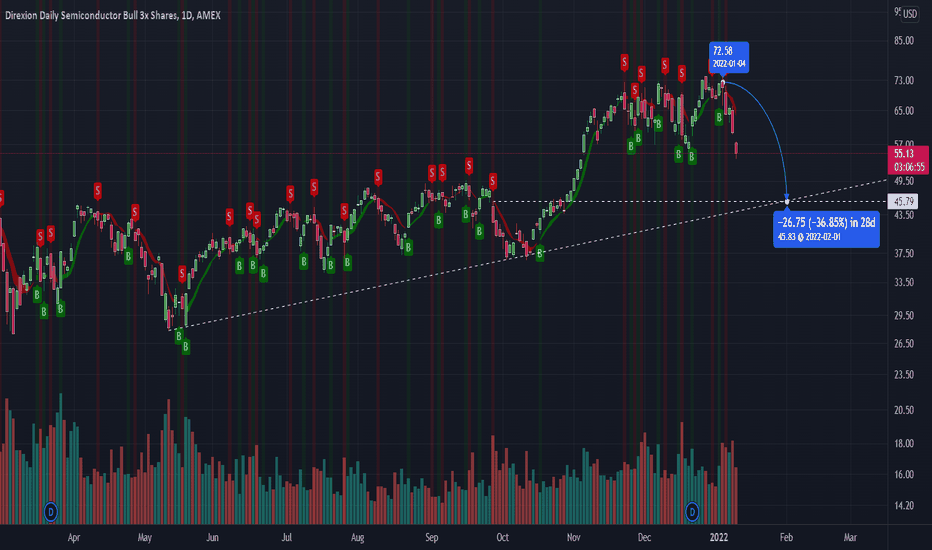The image size is (932, 550).
Task: Click the 18.00 price scale value
Action: click(x=903, y=444)
